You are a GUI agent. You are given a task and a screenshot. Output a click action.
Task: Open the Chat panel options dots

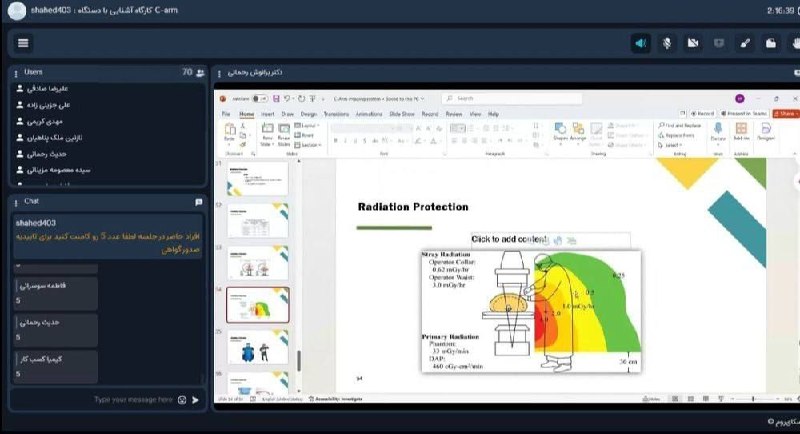pos(15,201)
